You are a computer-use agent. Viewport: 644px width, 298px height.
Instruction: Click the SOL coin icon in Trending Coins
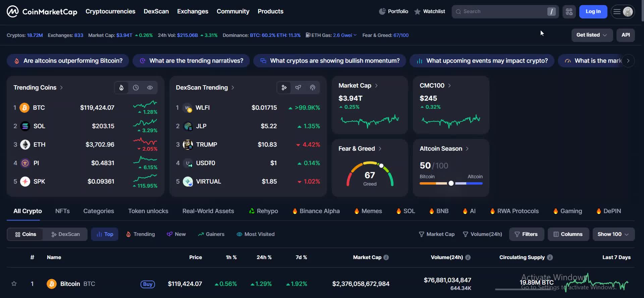[25, 126]
